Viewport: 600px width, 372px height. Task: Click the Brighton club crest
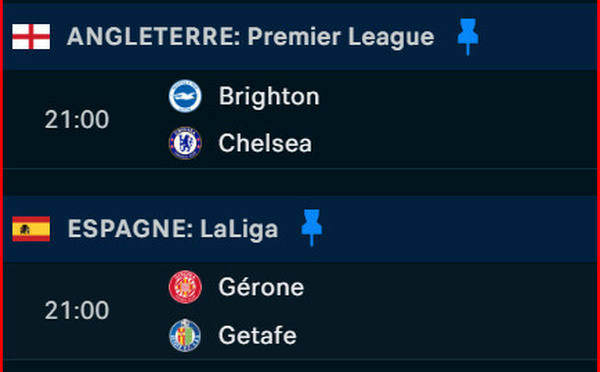click(185, 96)
